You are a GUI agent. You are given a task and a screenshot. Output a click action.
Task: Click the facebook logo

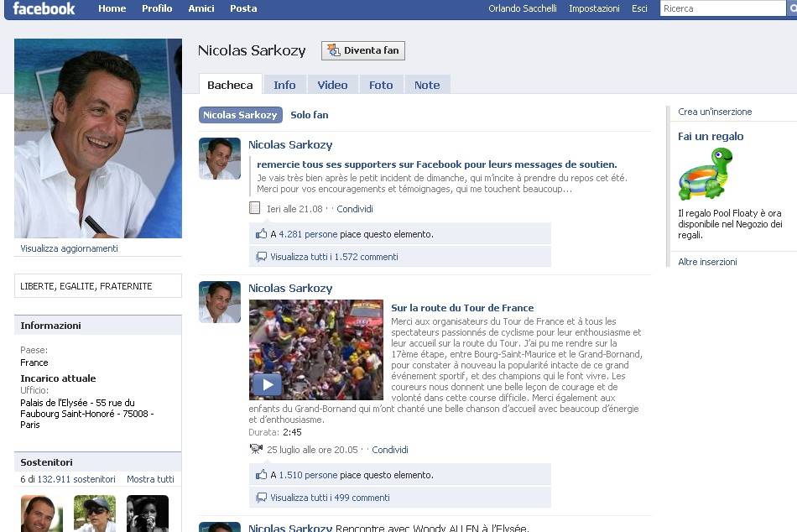pyautogui.click(x=44, y=8)
